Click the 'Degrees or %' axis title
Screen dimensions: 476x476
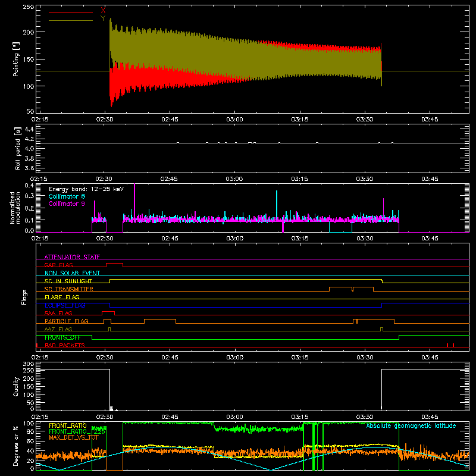pyautogui.click(x=15, y=446)
